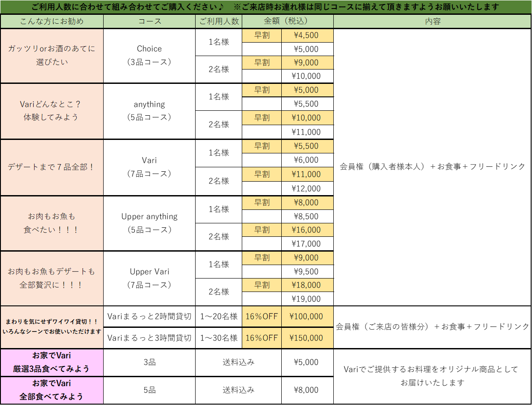Click the ¥4,500 early-bird price

307,35
